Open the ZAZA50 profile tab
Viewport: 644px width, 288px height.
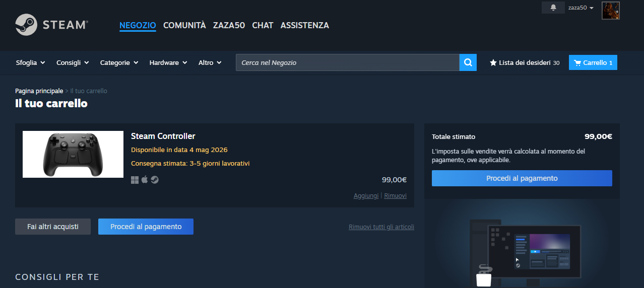click(229, 25)
